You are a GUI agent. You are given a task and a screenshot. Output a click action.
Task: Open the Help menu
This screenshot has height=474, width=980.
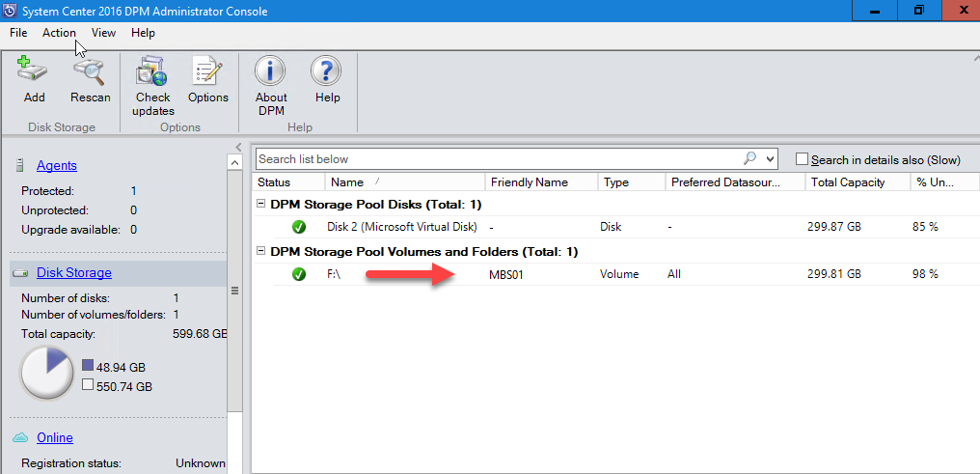(143, 33)
